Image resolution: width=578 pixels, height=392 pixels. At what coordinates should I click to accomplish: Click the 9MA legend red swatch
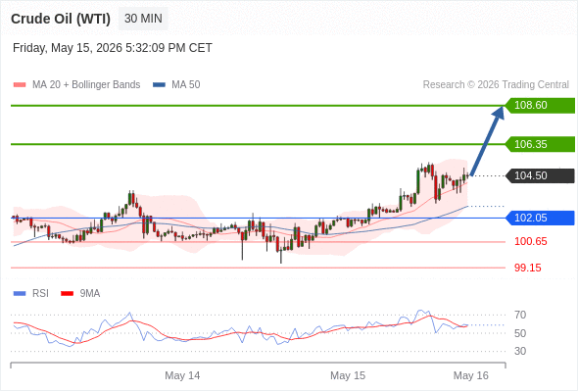click(67, 294)
